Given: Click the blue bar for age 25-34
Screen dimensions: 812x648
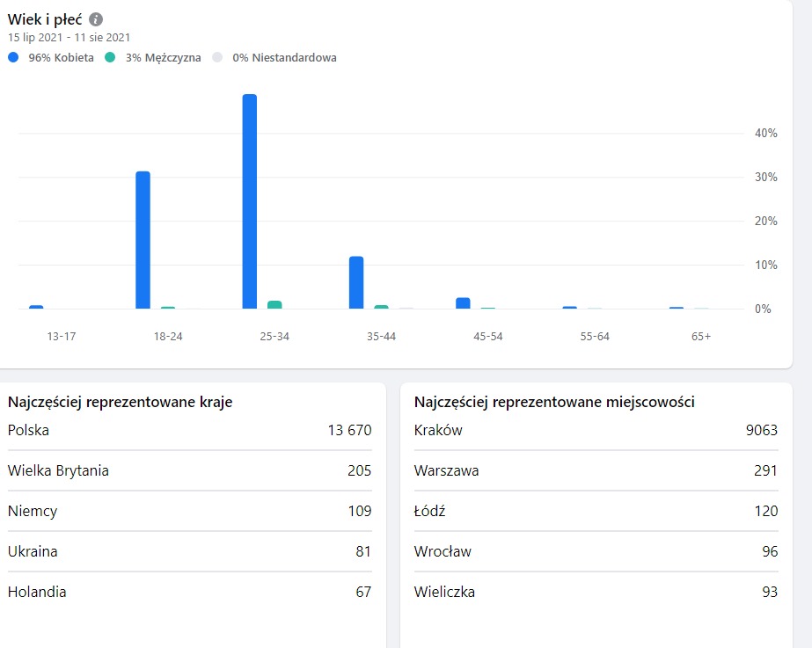Looking at the screenshot, I should coord(250,201).
